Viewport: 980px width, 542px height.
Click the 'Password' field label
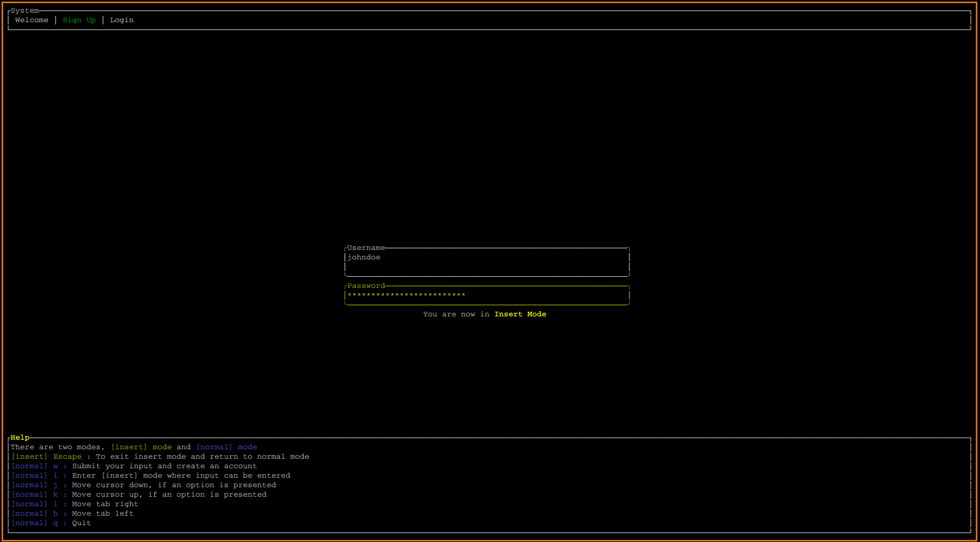366,286
